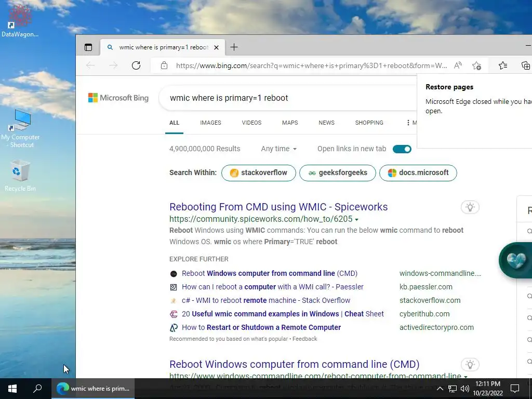The width and height of the screenshot is (532, 399).
Task: Open 20 Useful wmic command examples link
Action: [x=283, y=314]
